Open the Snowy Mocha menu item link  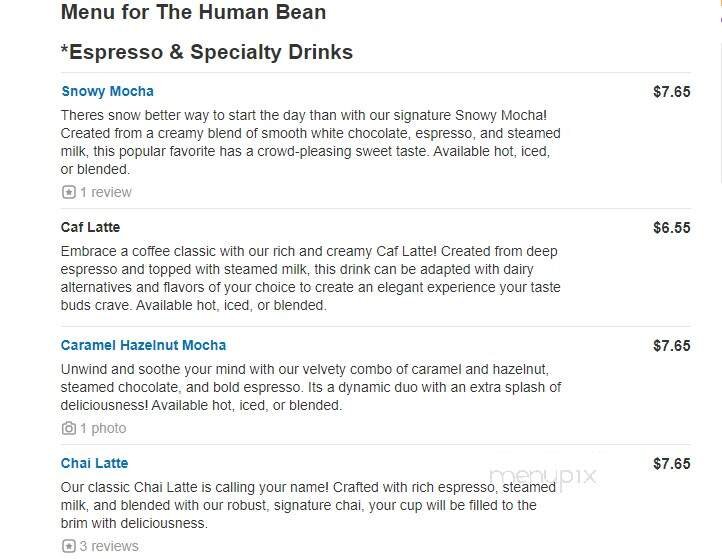tap(107, 91)
